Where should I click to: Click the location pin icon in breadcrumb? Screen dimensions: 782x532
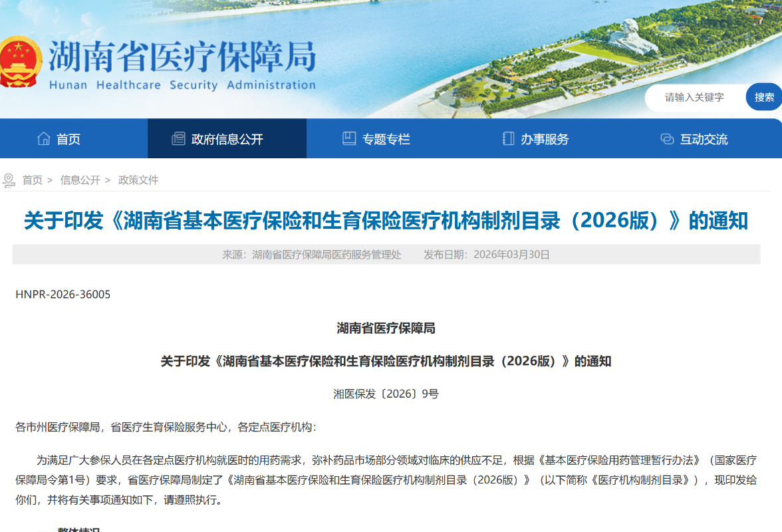[9, 180]
